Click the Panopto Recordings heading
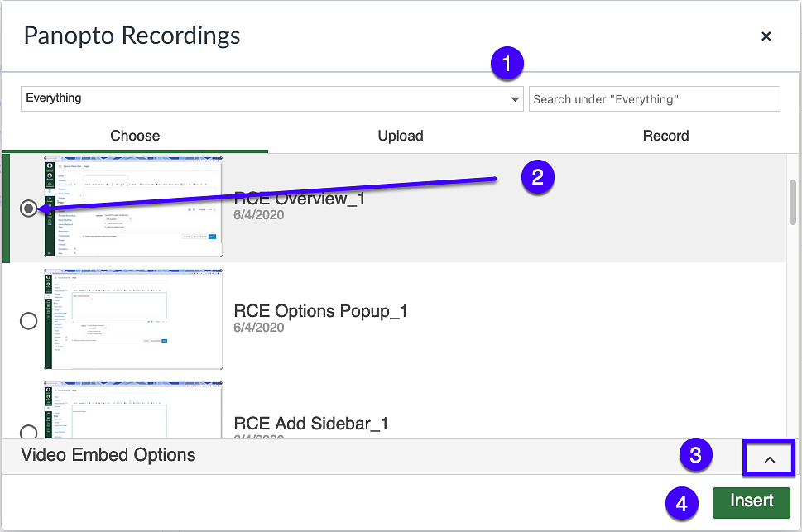The width and height of the screenshot is (802, 532). [x=132, y=36]
